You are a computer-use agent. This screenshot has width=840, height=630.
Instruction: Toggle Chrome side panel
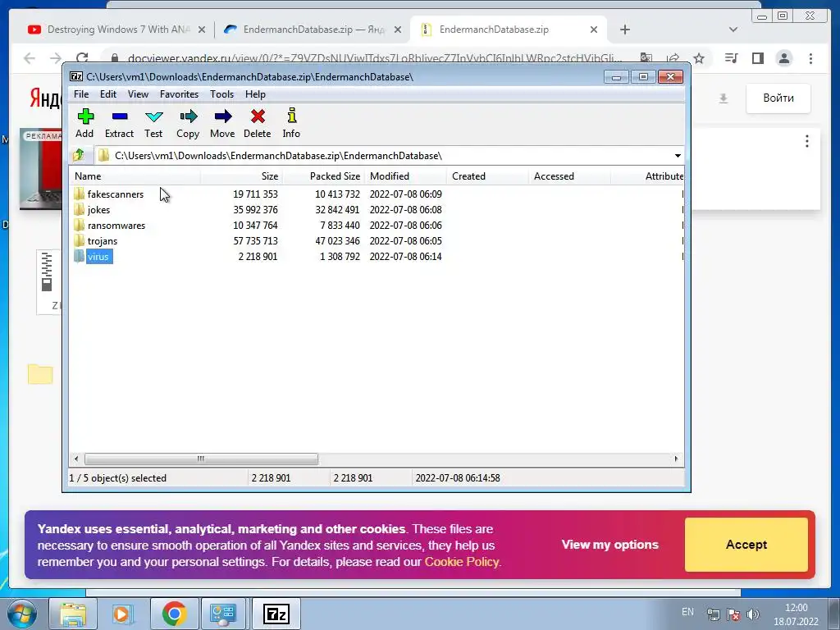[x=757, y=58]
